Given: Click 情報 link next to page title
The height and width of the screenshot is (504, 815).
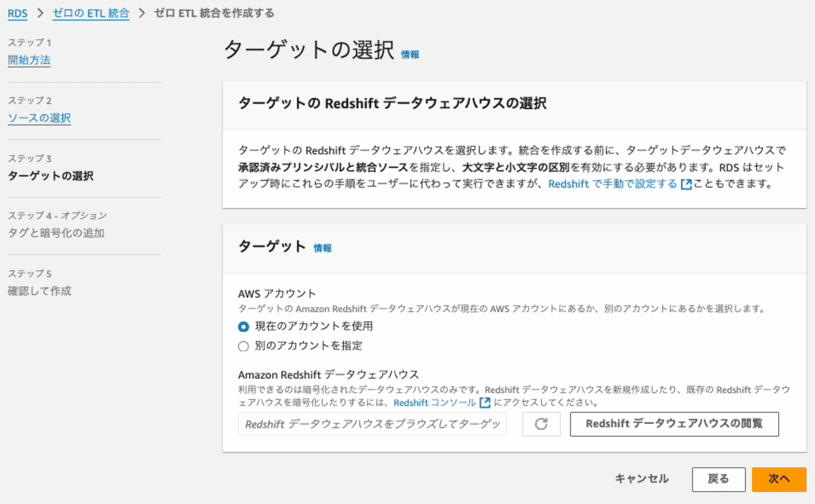Looking at the screenshot, I should point(410,55).
